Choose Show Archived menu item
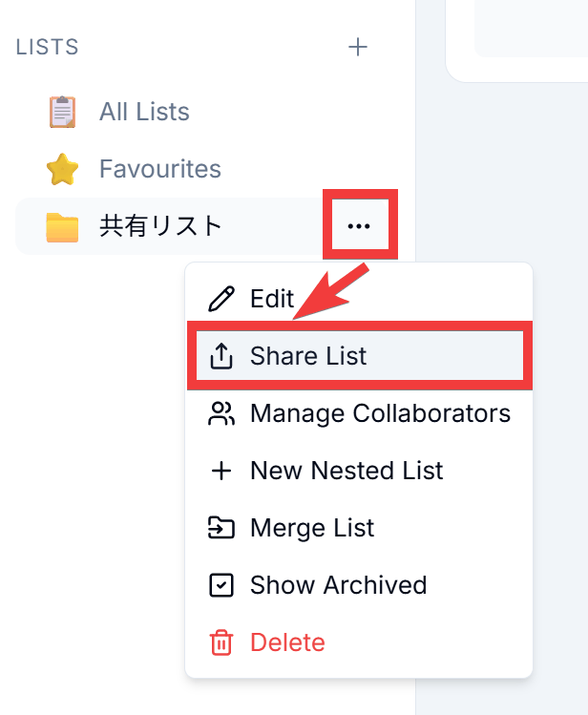Viewport: 588px width, 715px height. click(x=359, y=585)
